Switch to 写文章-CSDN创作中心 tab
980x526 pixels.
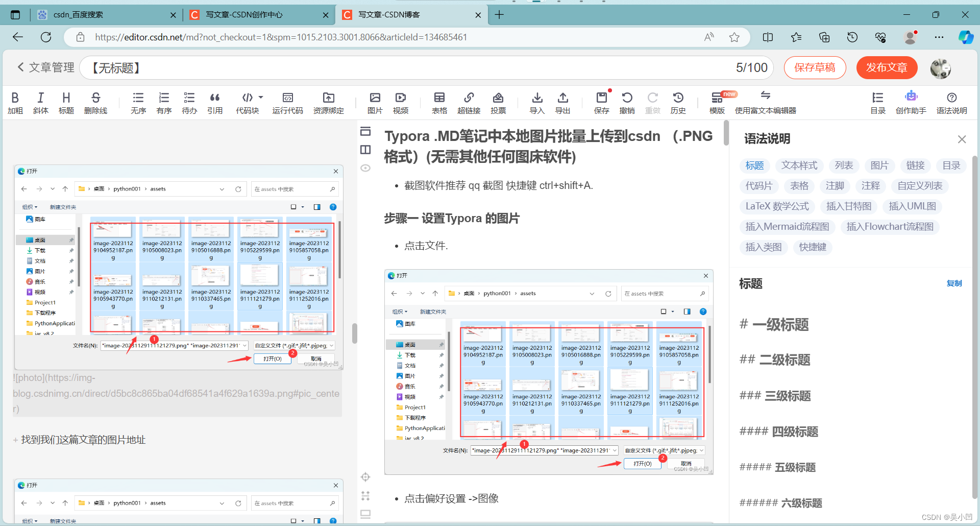click(x=259, y=15)
